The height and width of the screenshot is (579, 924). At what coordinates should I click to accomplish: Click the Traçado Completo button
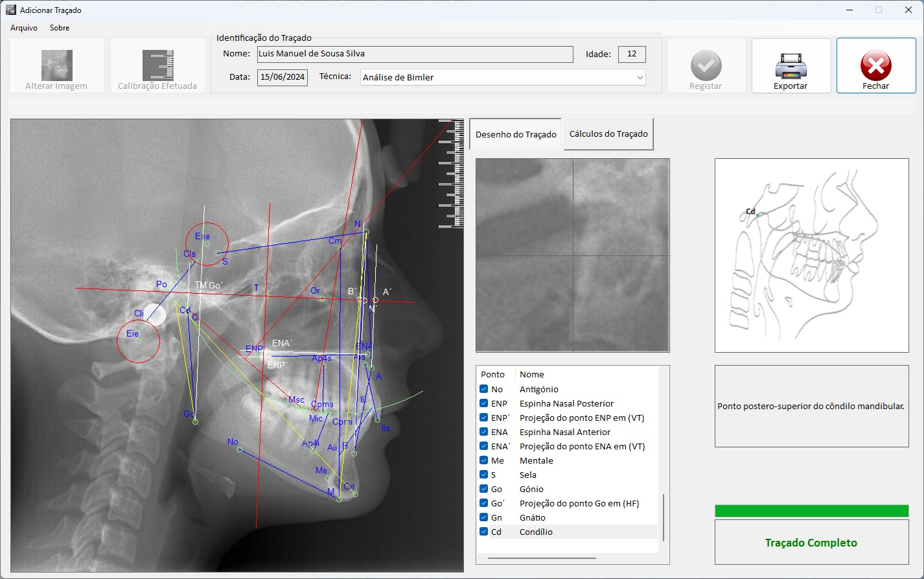click(811, 543)
